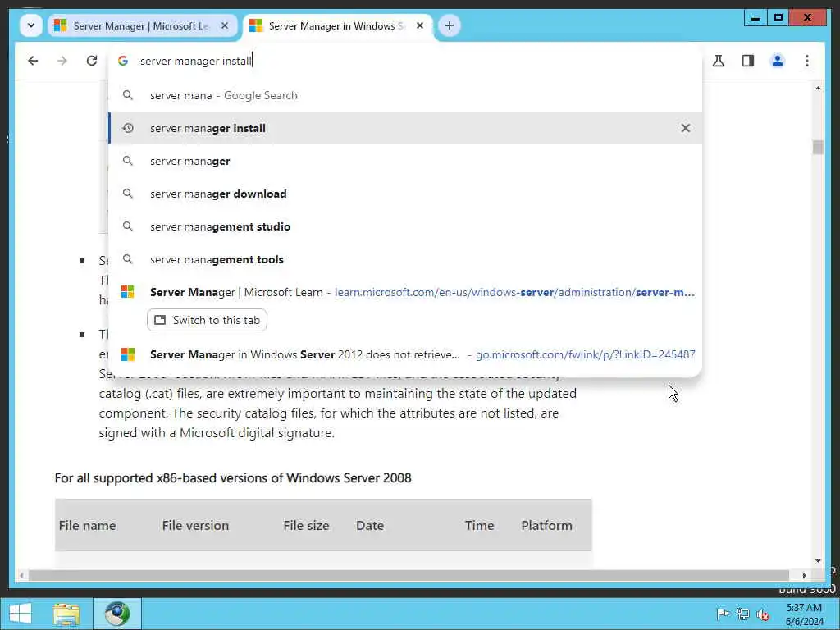Open Server Manager | Microsoft Learn suggestion
The image size is (840, 630).
[405, 292]
